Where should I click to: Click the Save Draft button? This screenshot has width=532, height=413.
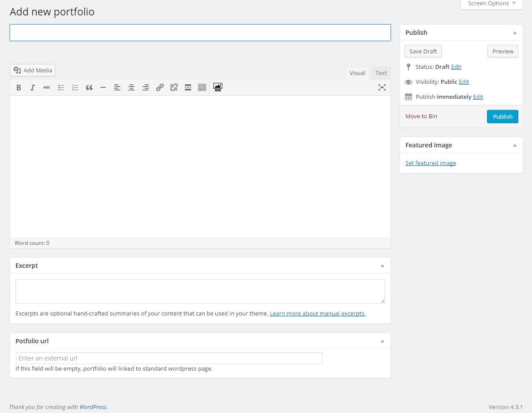pyautogui.click(x=423, y=51)
